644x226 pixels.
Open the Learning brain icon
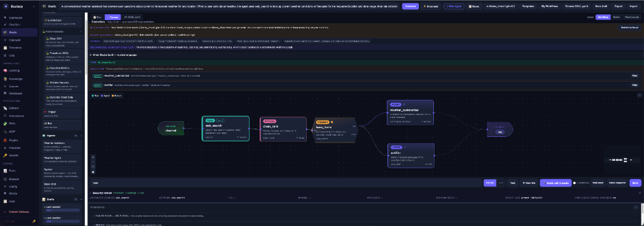(5, 70)
